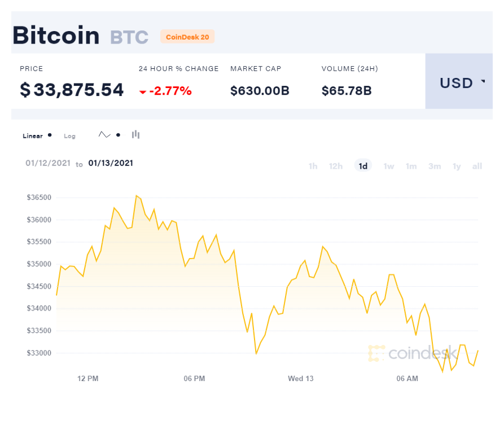The height and width of the screenshot is (424, 504).
Task: Click the Bitcoin title heading
Action: coord(56,36)
